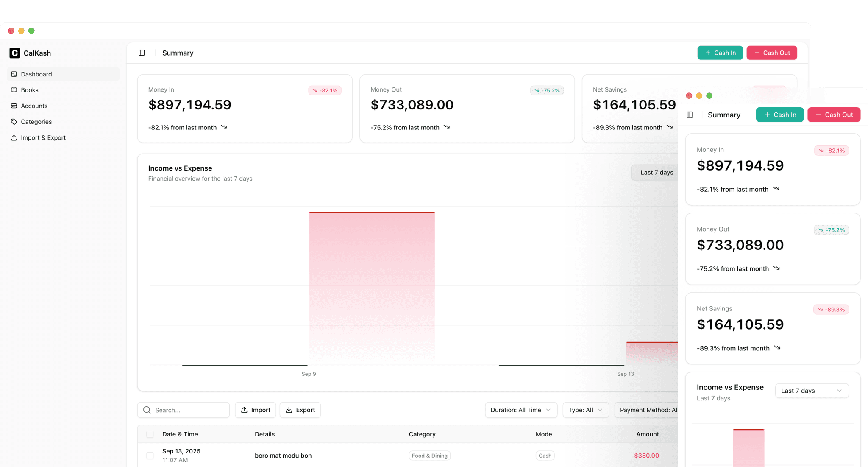Check the Sep 13 transaction row checkbox
This screenshot has width=868, height=467.
tap(150, 455)
